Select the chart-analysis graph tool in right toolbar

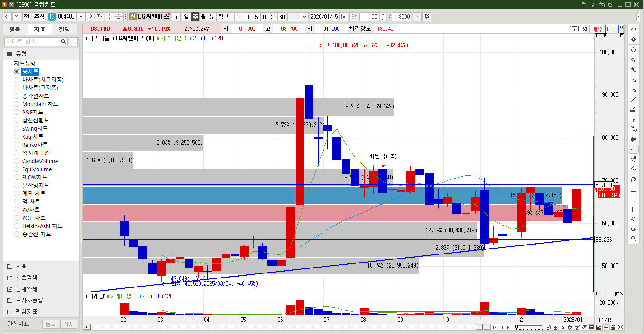tap(634, 60)
